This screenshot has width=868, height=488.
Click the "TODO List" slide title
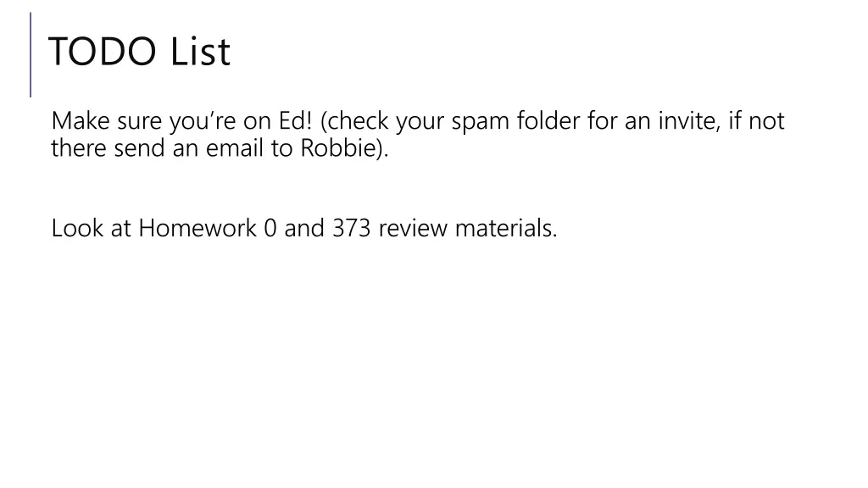click(x=138, y=53)
